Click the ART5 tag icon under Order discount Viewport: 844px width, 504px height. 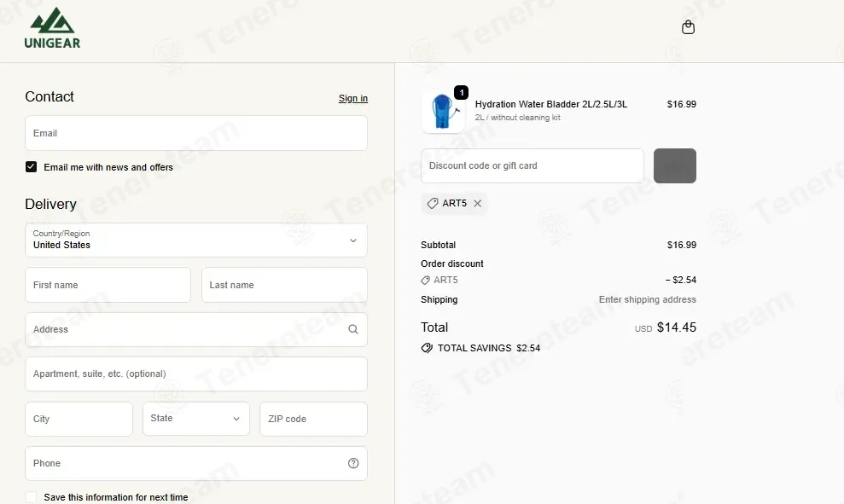pos(425,281)
